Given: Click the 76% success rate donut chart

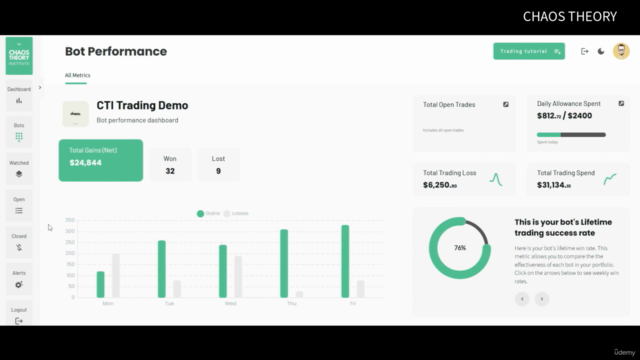Looking at the screenshot, I should pyautogui.click(x=460, y=248).
